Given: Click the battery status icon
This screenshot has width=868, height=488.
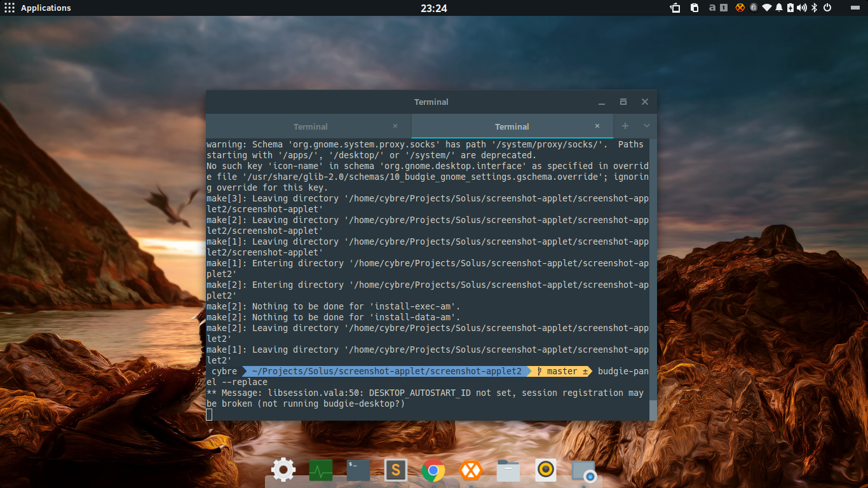Looking at the screenshot, I should tap(790, 8).
